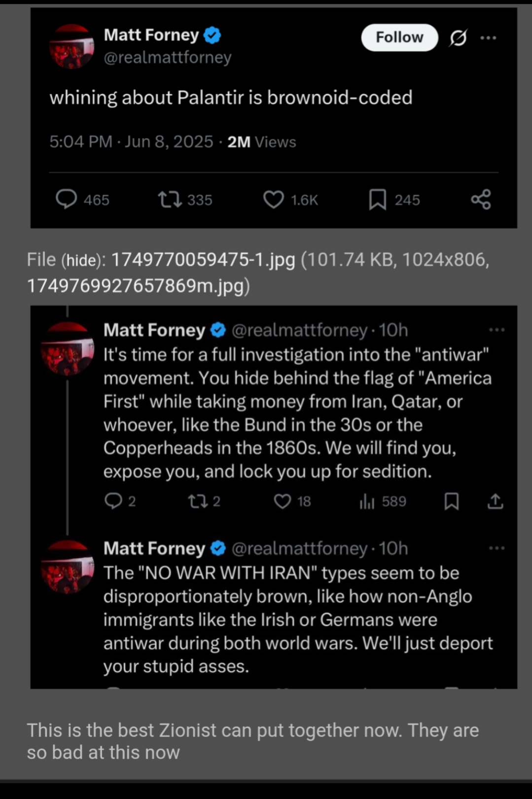Open three-dot menu on NO WAR WITH IRAN tweet
This screenshot has width=532, height=799.
[497, 548]
